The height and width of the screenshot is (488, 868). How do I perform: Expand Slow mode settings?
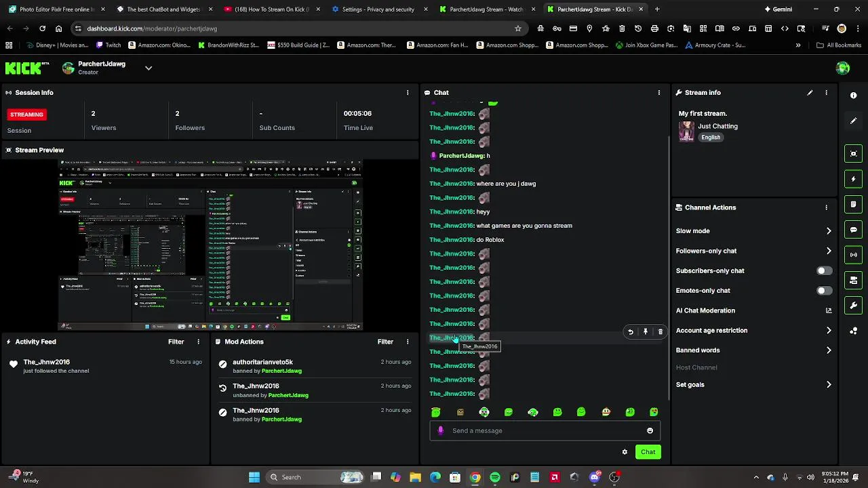[x=829, y=231]
